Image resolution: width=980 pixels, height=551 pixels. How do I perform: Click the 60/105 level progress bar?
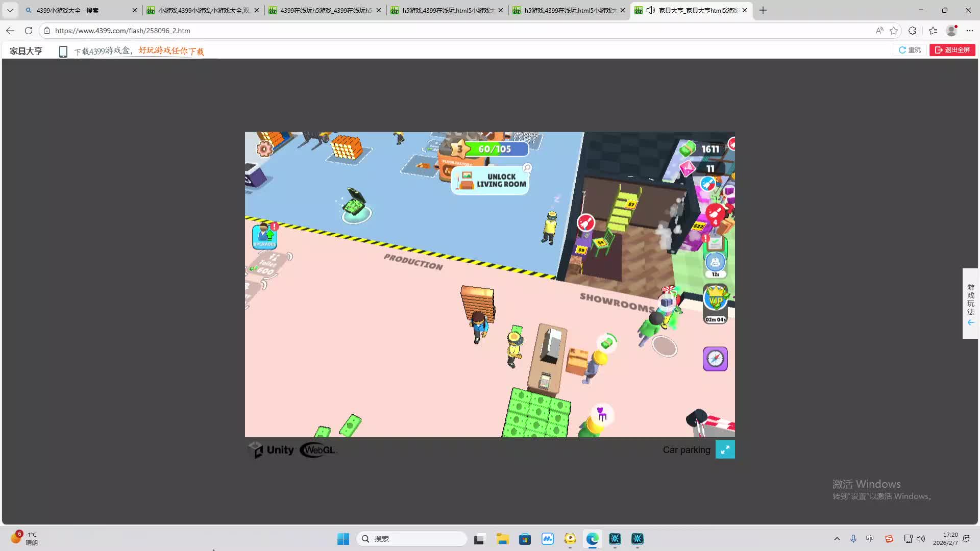(495, 149)
